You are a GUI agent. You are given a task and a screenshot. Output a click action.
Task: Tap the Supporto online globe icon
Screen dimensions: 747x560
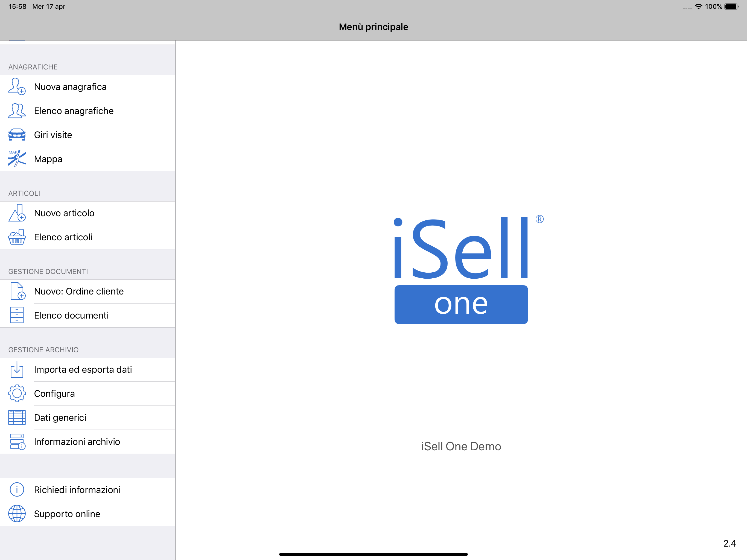[17, 514]
